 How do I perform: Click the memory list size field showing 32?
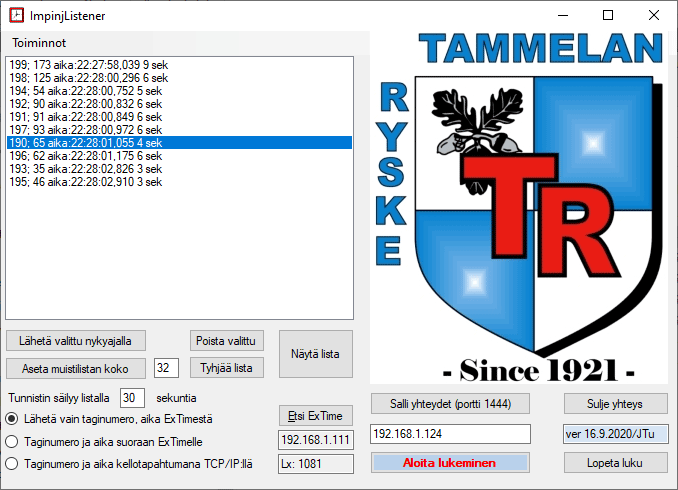tap(167, 368)
